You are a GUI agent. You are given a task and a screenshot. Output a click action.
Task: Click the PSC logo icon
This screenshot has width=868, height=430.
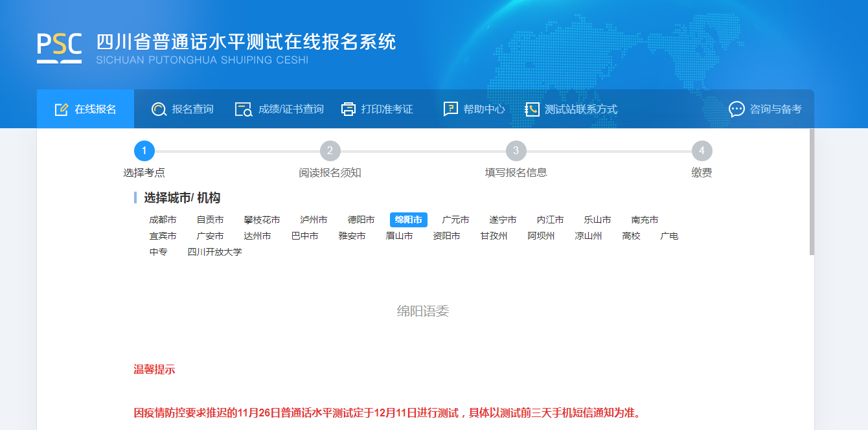point(59,48)
